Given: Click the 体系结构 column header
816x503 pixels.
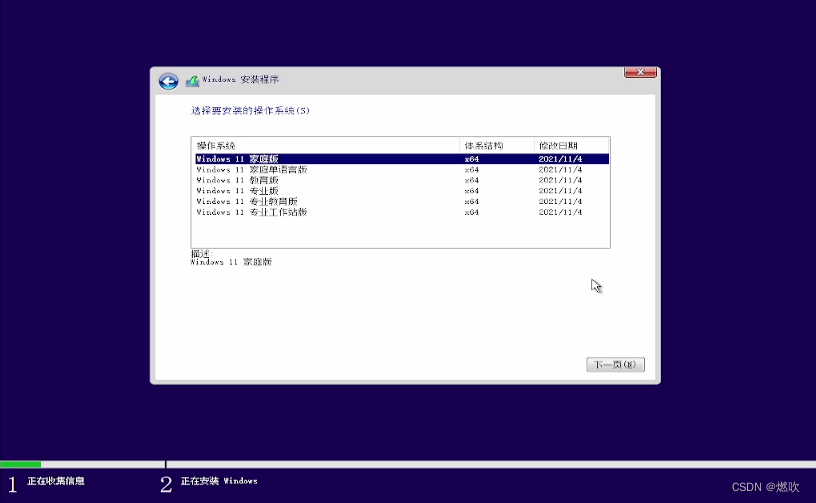Looking at the screenshot, I should (497, 146).
